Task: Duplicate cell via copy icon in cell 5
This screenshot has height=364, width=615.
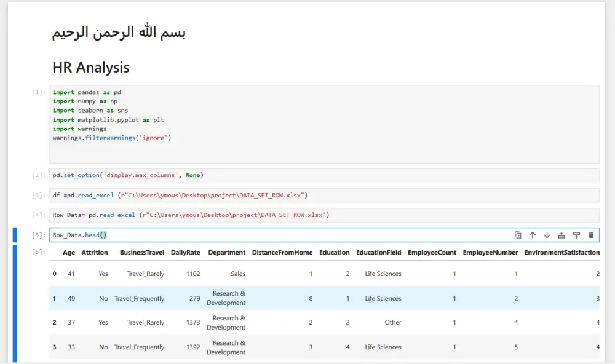Action: pyautogui.click(x=518, y=235)
